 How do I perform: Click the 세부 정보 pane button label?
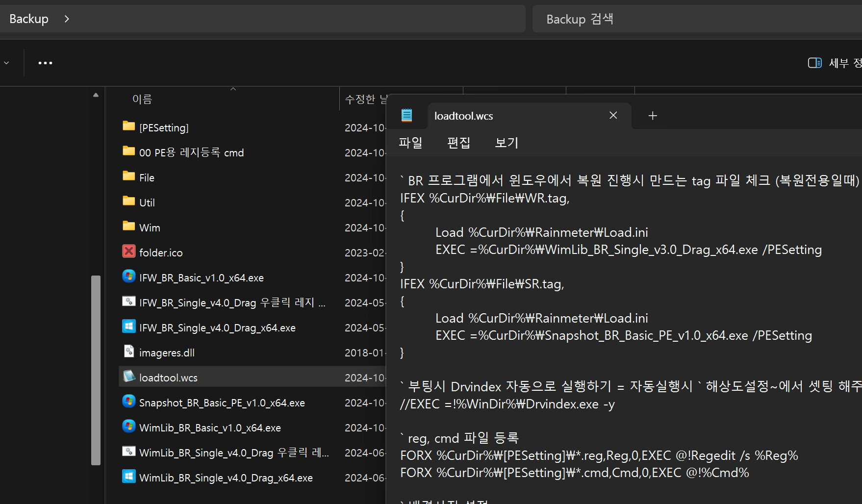coord(845,63)
